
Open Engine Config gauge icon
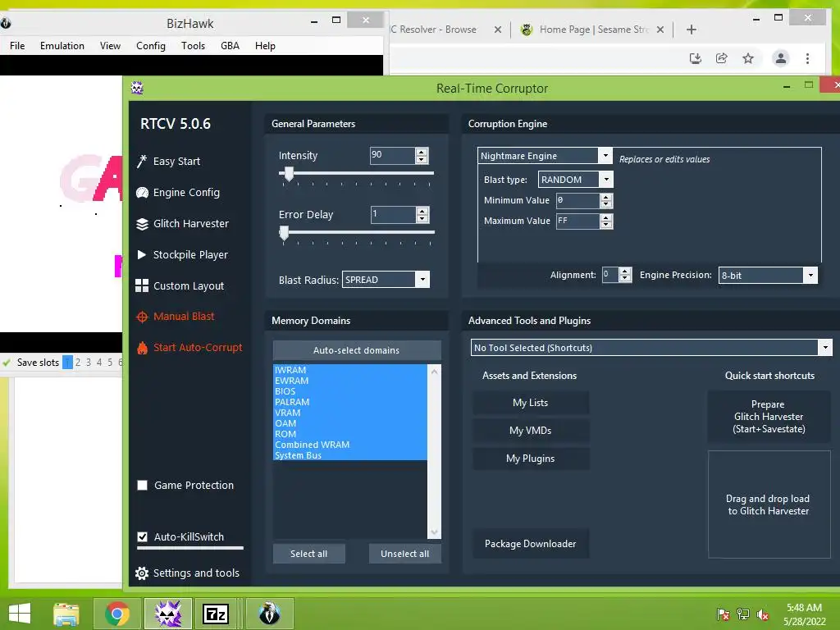point(142,193)
